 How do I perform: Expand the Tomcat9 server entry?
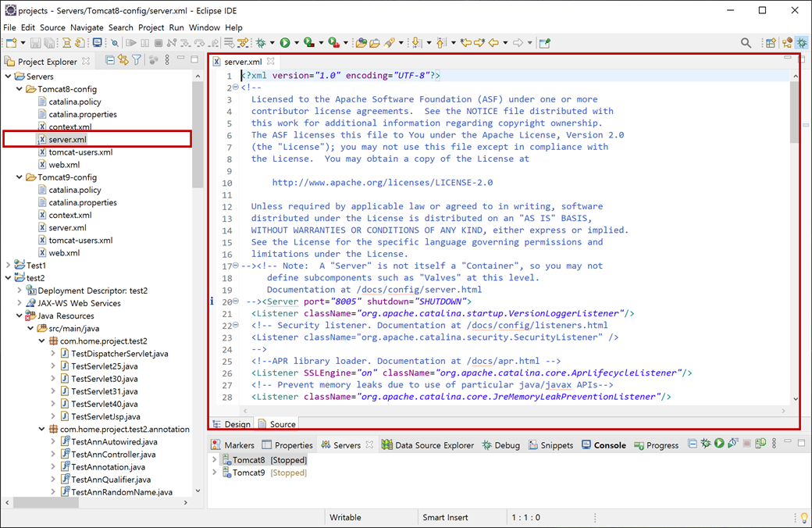[x=215, y=472]
